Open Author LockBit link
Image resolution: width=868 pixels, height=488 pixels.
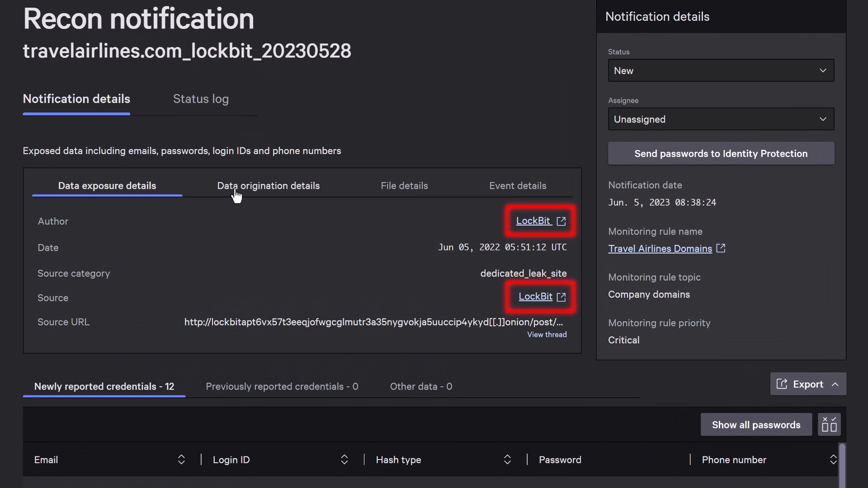tap(533, 221)
